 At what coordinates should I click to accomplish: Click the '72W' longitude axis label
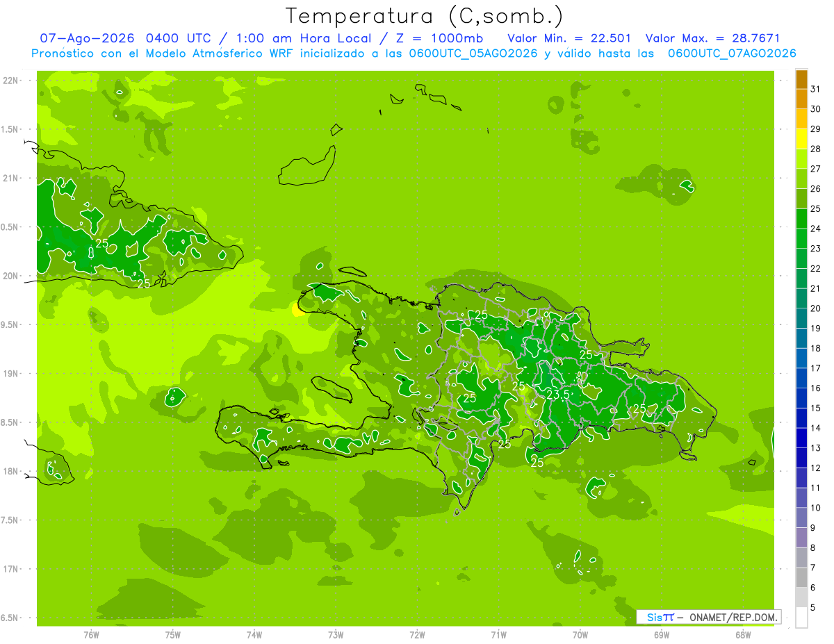click(x=417, y=635)
